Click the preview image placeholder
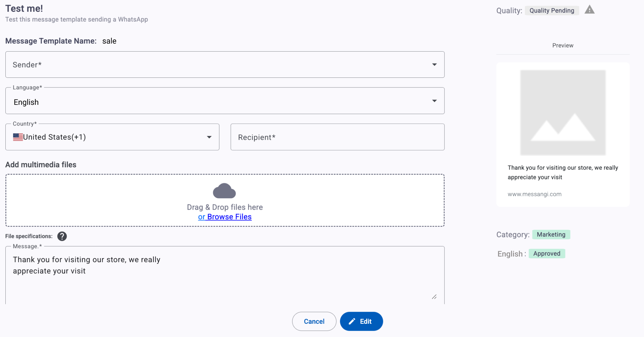The width and height of the screenshot is (644, 337). coord(563,113)
